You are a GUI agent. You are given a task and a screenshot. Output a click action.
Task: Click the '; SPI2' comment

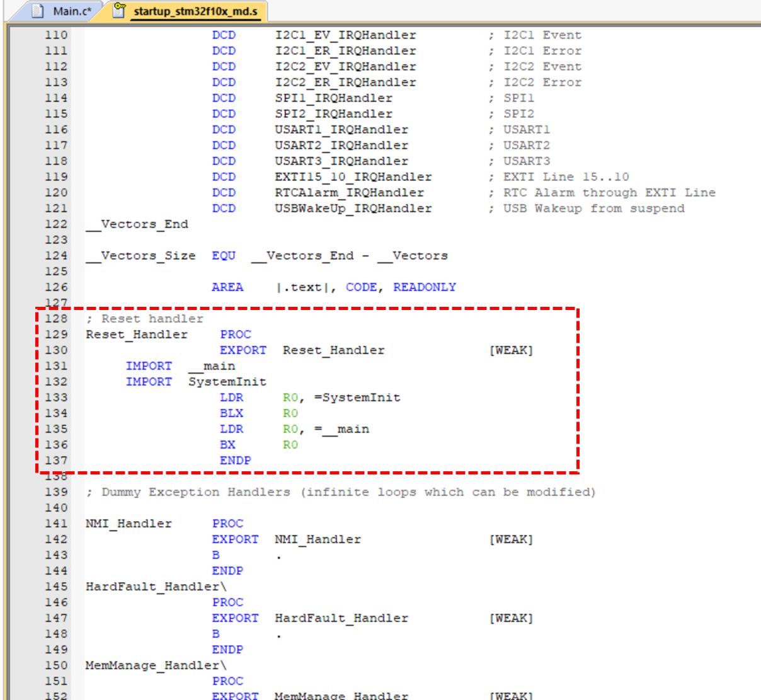tap(511, 114)
